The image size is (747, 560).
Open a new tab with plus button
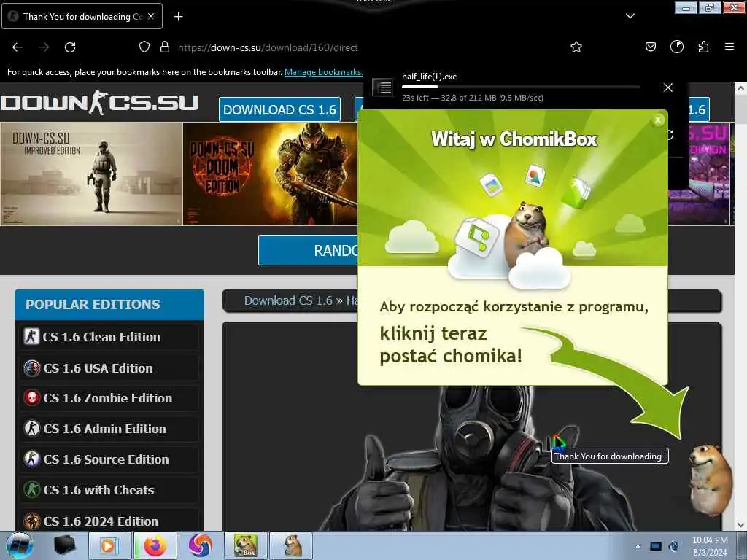(x=178, y=17)
